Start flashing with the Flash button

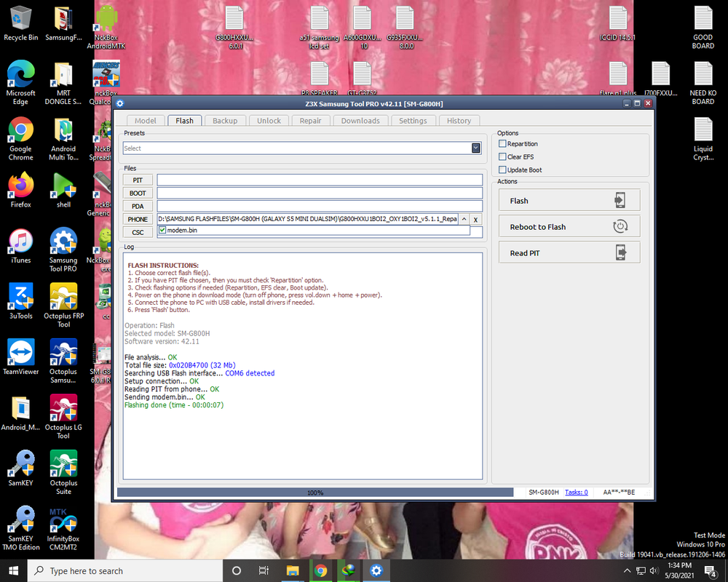[569, 201]
